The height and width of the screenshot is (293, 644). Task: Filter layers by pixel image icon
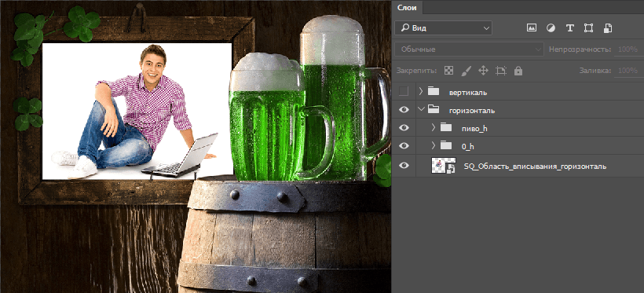(532, 28)
